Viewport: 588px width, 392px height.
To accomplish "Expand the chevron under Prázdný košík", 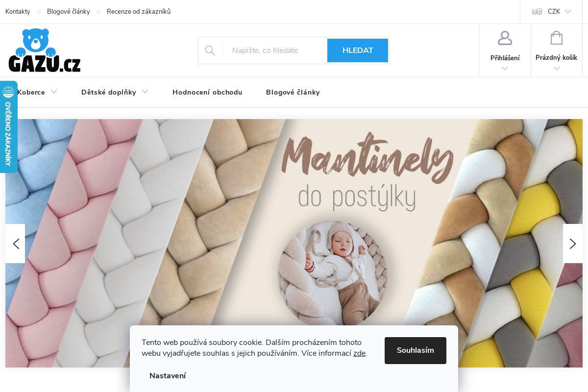I will click(557, 69).
